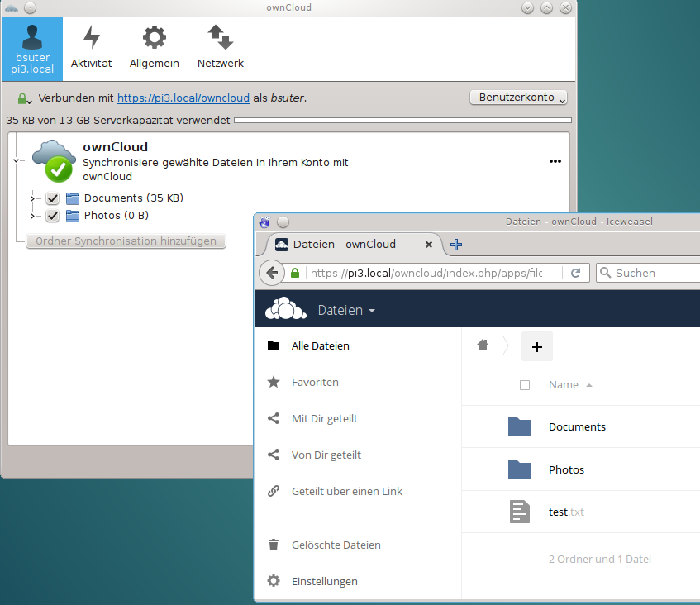700x605 pixels.
Task: Open the Dateien app menu dropdown
Action: 345,309
